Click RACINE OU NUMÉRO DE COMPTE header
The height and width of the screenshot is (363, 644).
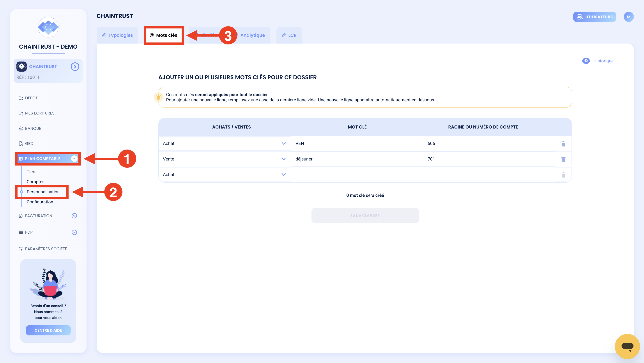pyautogui.click(x=483, y=127)
